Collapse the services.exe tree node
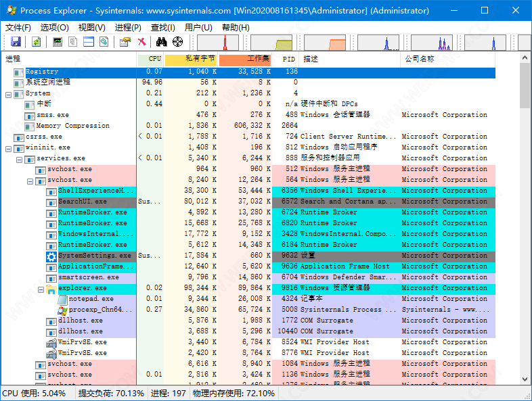The width and height of the screenshot is (532, 401). click(x=20, y=160)
